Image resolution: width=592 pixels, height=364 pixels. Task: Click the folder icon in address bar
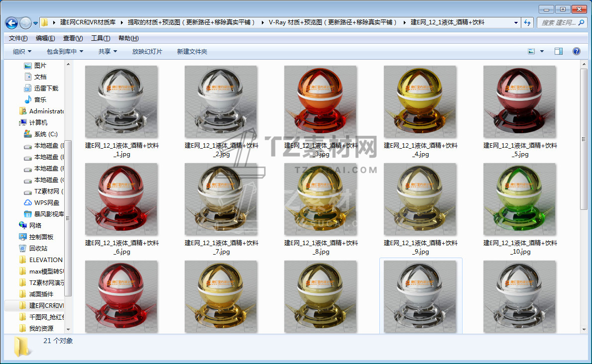44,23
